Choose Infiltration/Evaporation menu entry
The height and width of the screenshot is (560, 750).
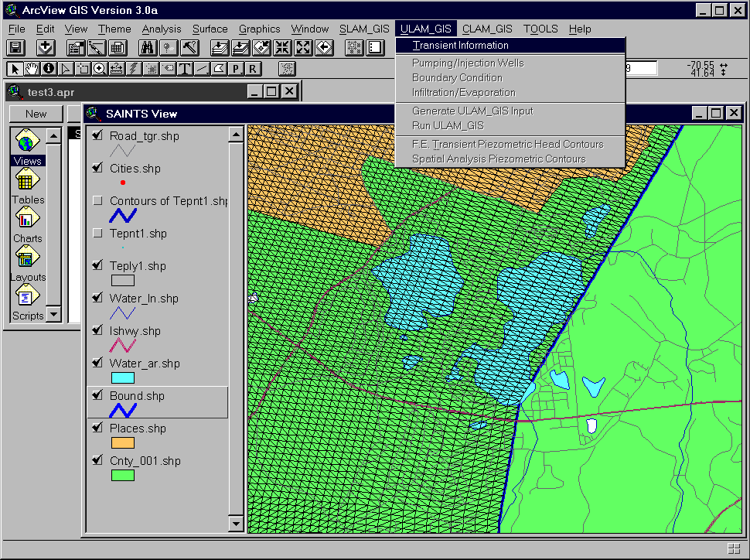[510, 92]
